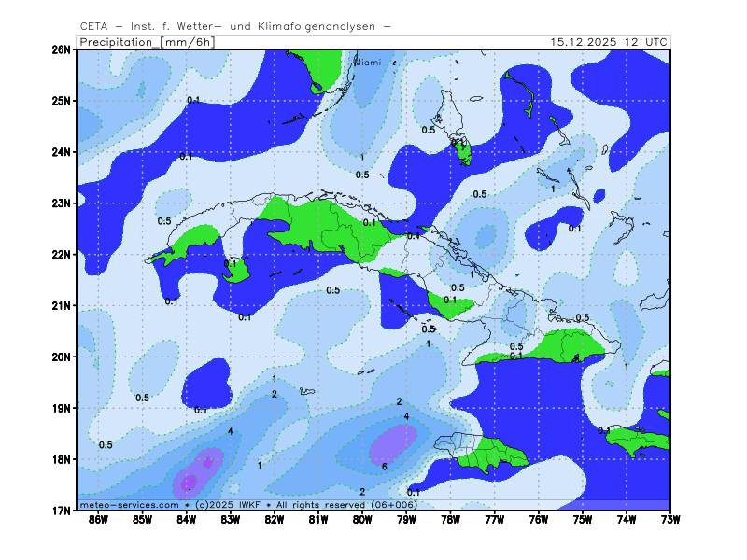The image size is (747, 560).
Task: Click contour label 6 inside purple area
Action: click(x=385, y=466)
